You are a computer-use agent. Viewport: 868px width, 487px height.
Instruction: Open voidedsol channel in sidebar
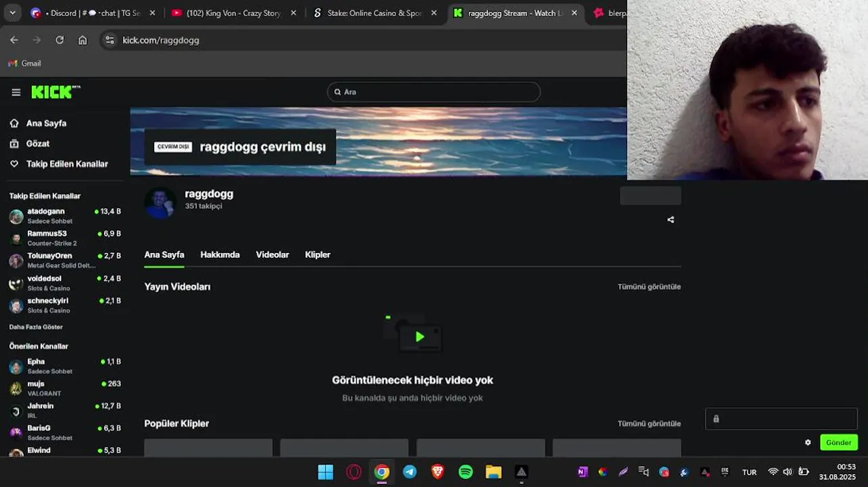pyautogui.click(x=65, y=283)
